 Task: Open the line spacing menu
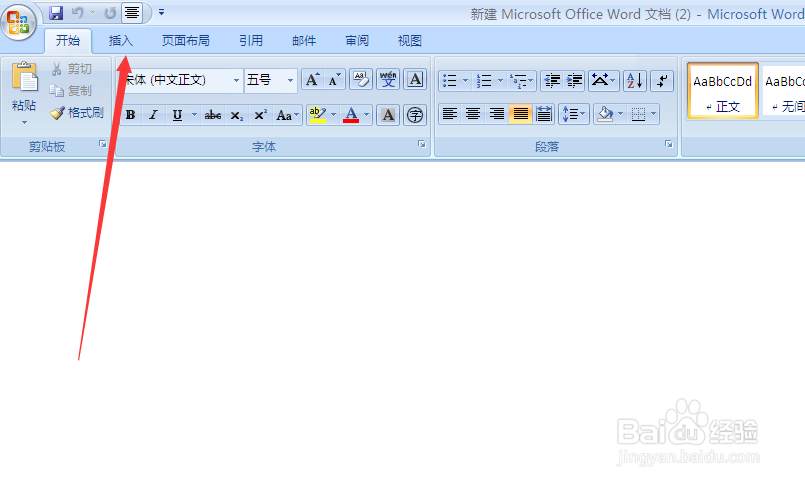pyautogui.click(x=573, y=114)
